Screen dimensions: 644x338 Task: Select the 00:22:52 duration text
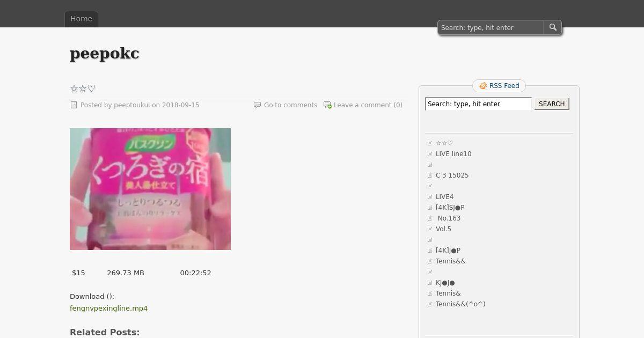coord(195,273)
